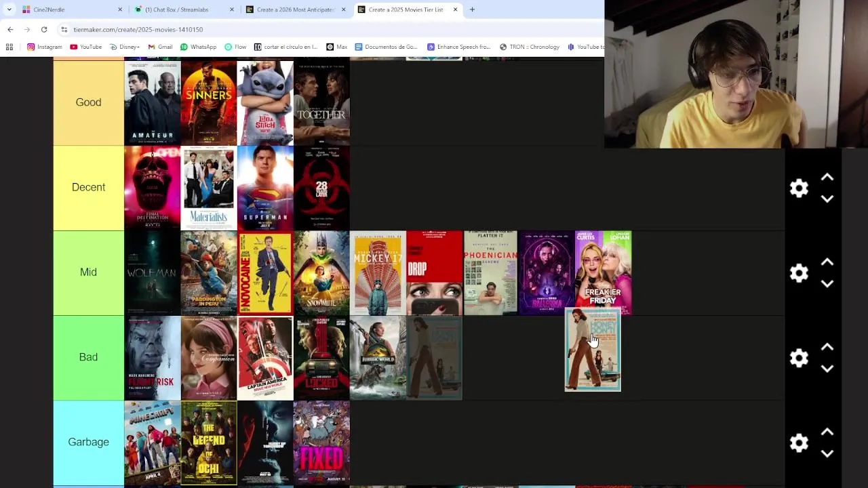The height and width of the screenshot is (488, 868).
Task: Select the Materialists poster
Action: pyautogui.click(x=209, y=188)
